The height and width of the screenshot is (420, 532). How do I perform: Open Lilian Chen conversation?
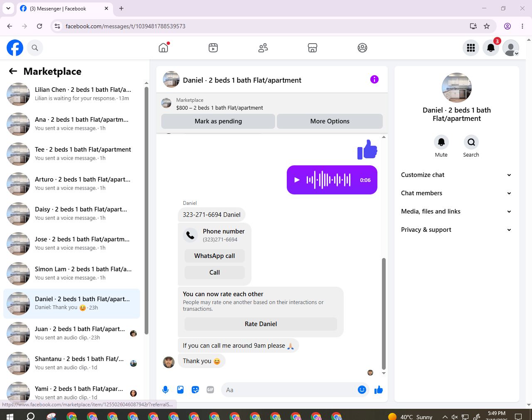point(72,94)
